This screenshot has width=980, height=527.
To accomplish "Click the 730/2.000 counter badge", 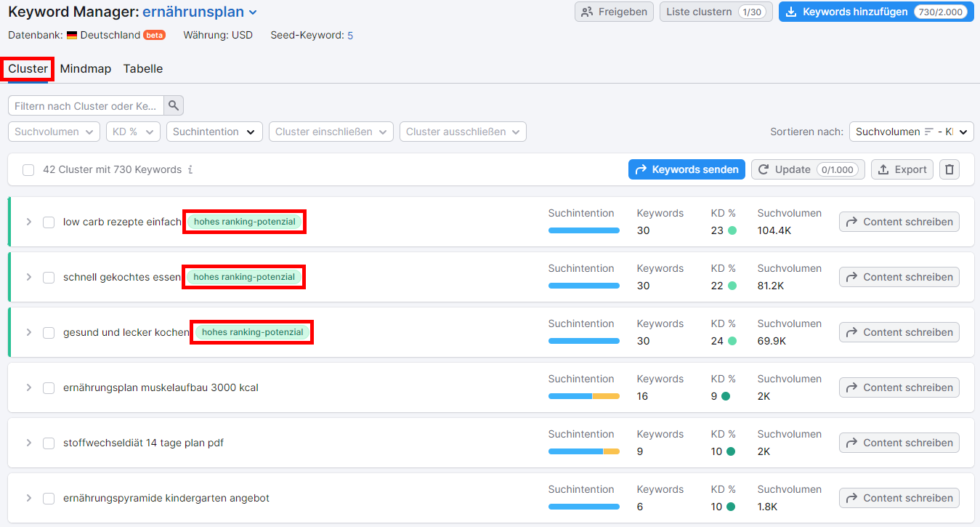I will tap(941, 12).
